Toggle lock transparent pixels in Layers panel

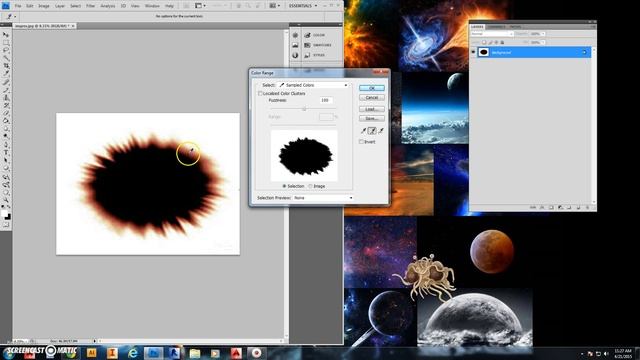484,42
